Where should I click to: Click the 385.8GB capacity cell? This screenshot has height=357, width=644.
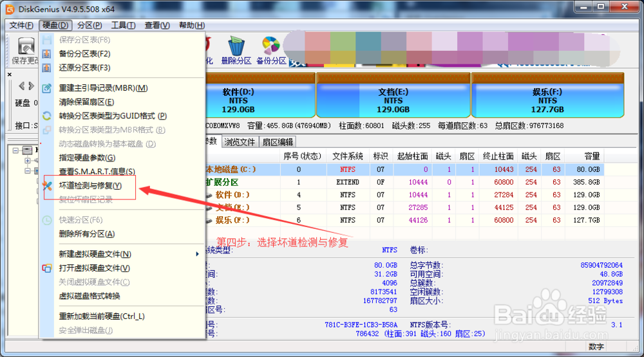click(x=587, y=182)
